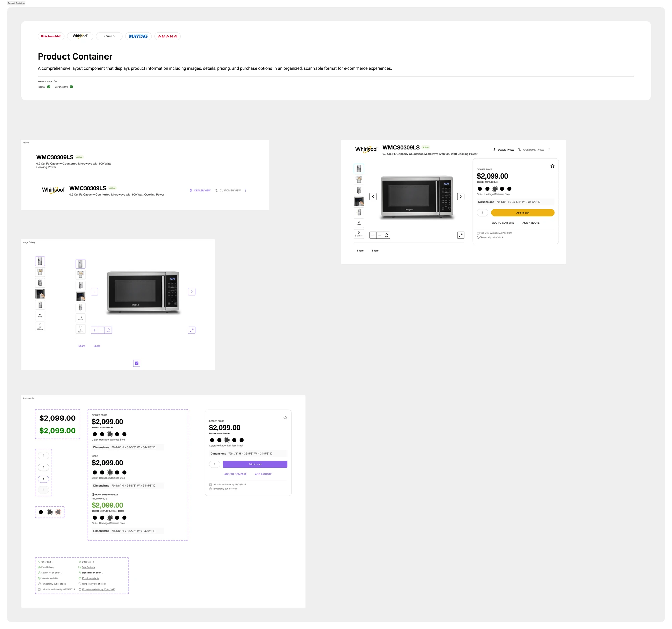The width and height of the screenshot is (672, 629).
Task: Click clock icon next to Hurry! Ends 04/09/2025
Action: pyautogui.click(x=93, y=495)
